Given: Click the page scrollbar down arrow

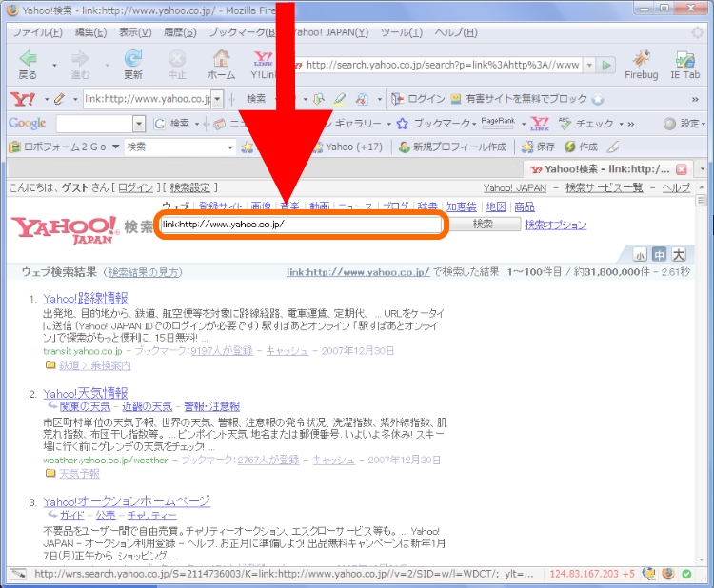Looking at the screenshot, I should click(702, 559).
